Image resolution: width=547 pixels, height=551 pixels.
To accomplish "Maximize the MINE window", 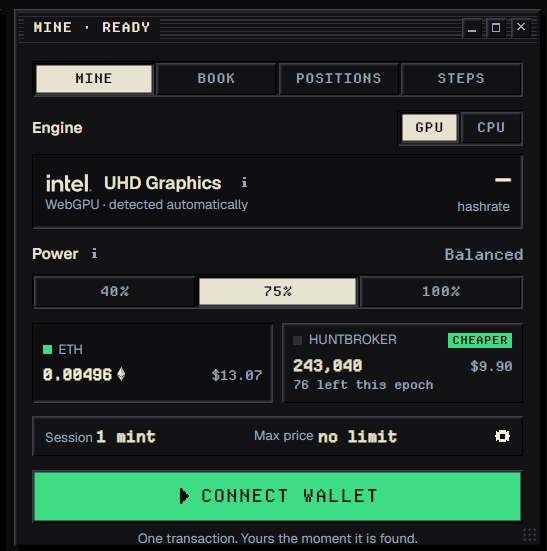I will pos(496,28).
